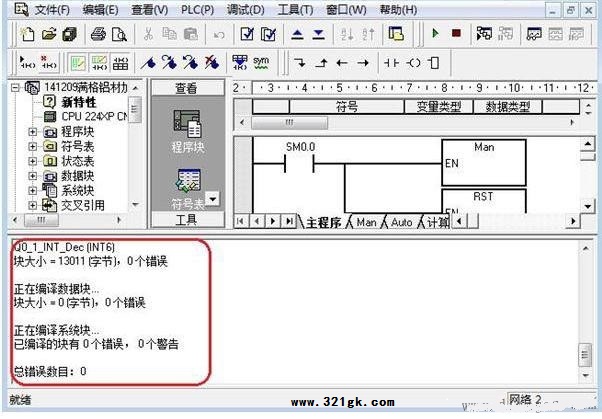Image resolution: width=602 pixels, height=419 pixels.
Task: Download to PLC using down-arrow icon
Action: (x=318, y=35)
